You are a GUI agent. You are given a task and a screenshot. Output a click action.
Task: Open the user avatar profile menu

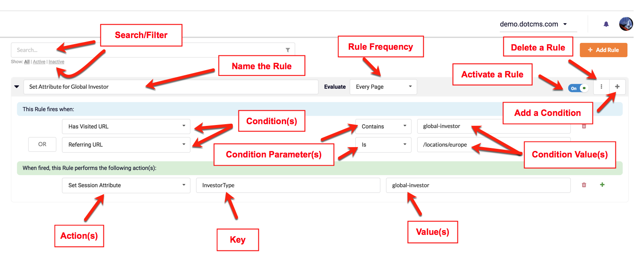(626, 24)
